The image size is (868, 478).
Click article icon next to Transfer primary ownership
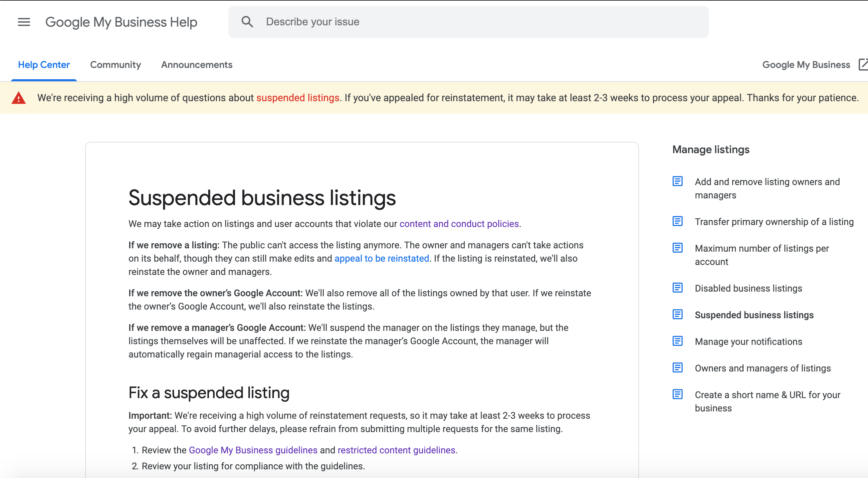678,221
